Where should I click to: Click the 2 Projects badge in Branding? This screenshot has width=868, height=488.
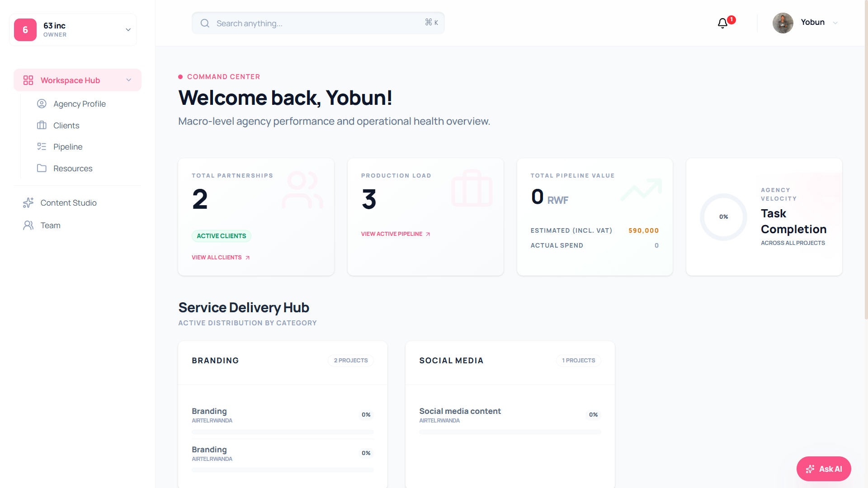[x=351, y=361]
